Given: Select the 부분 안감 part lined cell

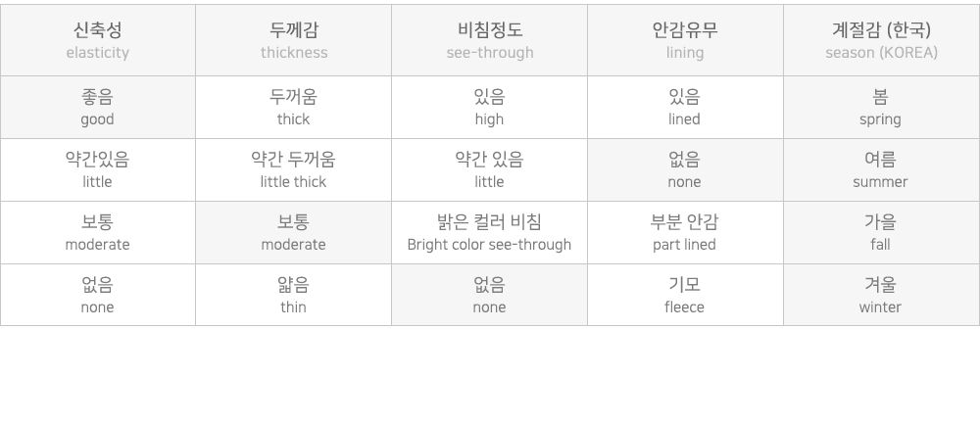Looking at the screenshot, I should [685, 232].
